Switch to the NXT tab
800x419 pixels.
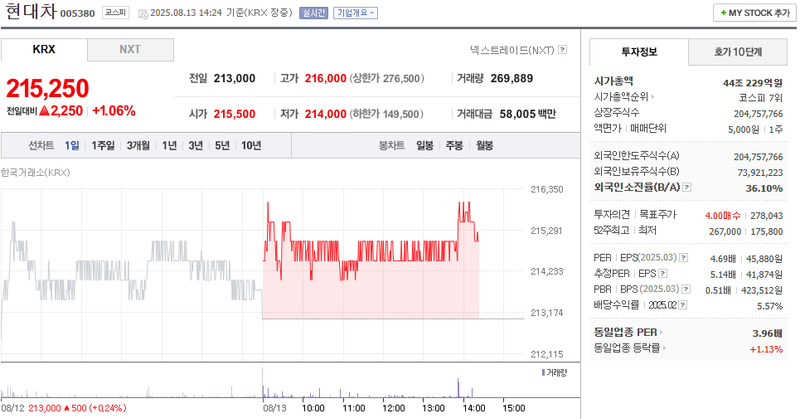tap(130, 50)
